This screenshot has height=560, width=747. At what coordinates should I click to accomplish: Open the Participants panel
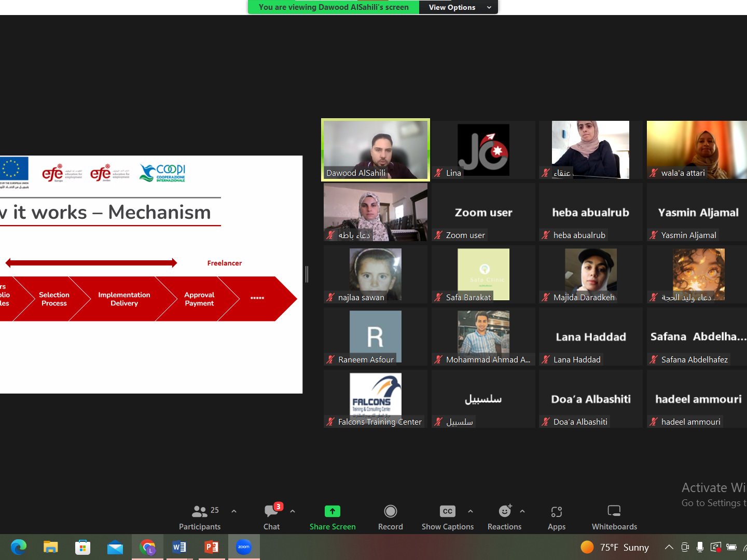tap(200, 517)
